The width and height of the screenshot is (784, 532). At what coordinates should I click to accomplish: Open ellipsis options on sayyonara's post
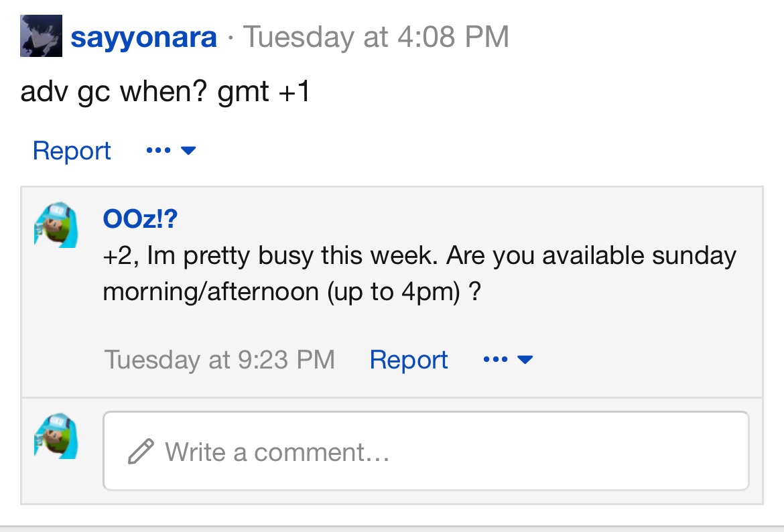click(159, 150)
